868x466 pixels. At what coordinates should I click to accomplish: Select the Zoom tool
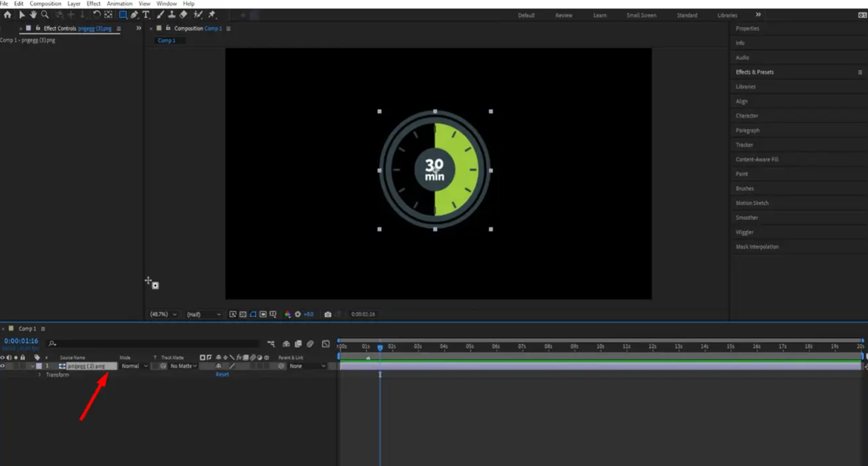click(45, 15)
